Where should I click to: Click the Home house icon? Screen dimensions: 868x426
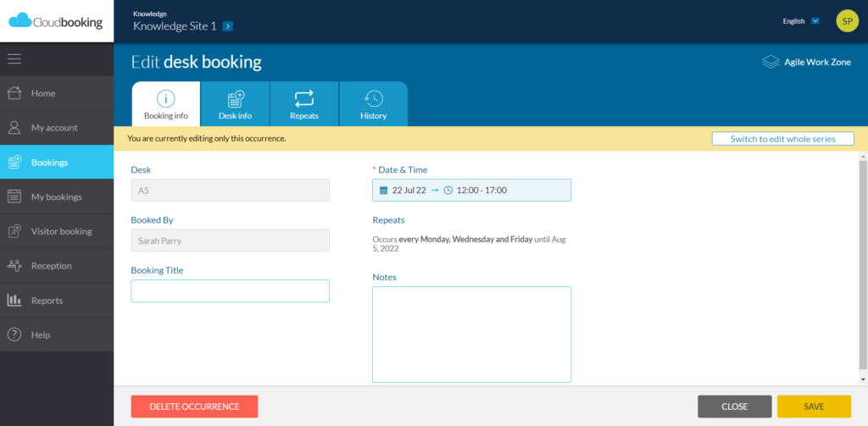coord(14,93)
